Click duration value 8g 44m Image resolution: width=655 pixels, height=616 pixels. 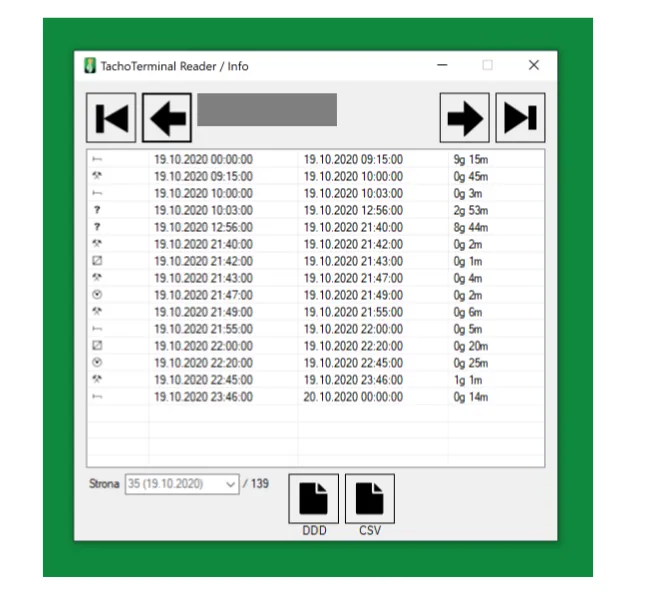point(471,228)
